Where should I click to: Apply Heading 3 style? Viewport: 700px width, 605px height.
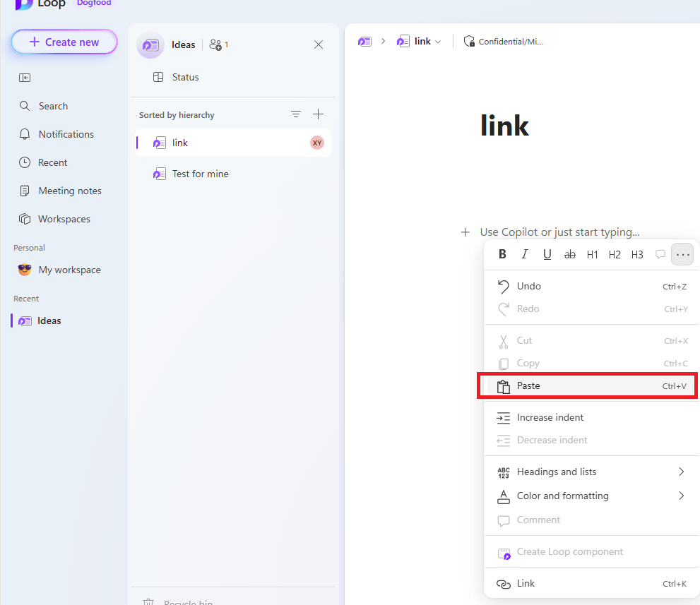[637, 254]
